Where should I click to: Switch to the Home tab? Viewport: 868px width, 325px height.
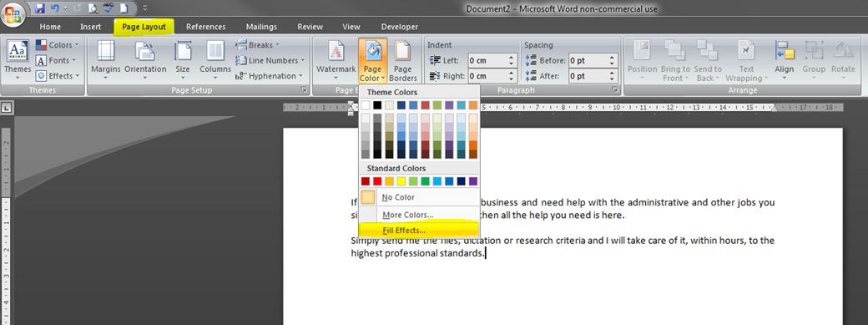[x=50, y=27]
